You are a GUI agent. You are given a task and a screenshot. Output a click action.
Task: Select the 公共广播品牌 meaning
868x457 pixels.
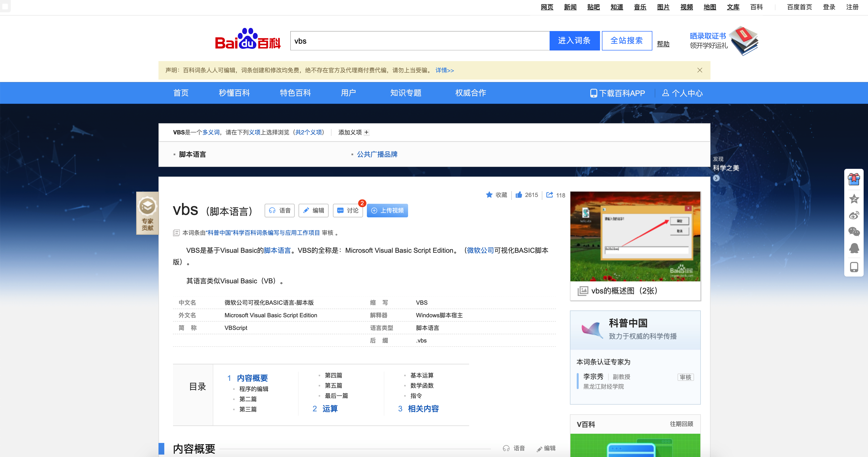pos(377,154)
